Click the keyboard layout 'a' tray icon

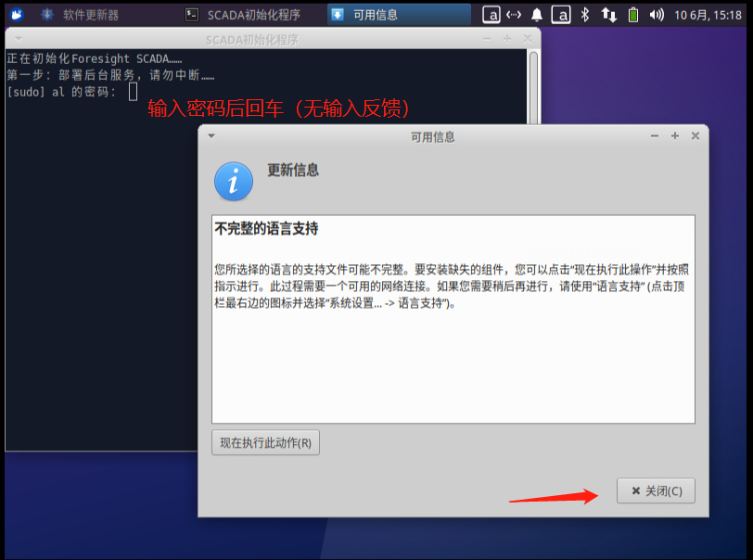[x=491, y=14]
